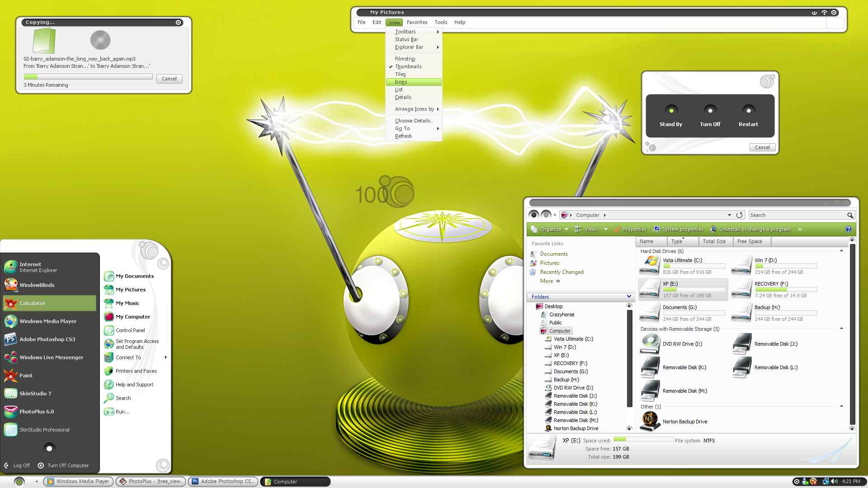This screenshot has height=488, width=868.
Task: Cancel the file copying operation
Action: (x=169, y=79)
